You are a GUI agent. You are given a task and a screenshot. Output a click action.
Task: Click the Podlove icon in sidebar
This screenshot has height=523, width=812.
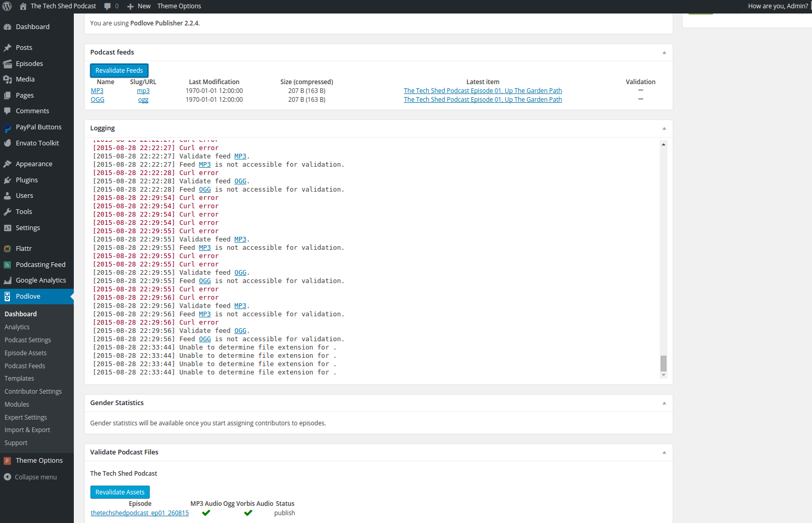tap(7, 297)
